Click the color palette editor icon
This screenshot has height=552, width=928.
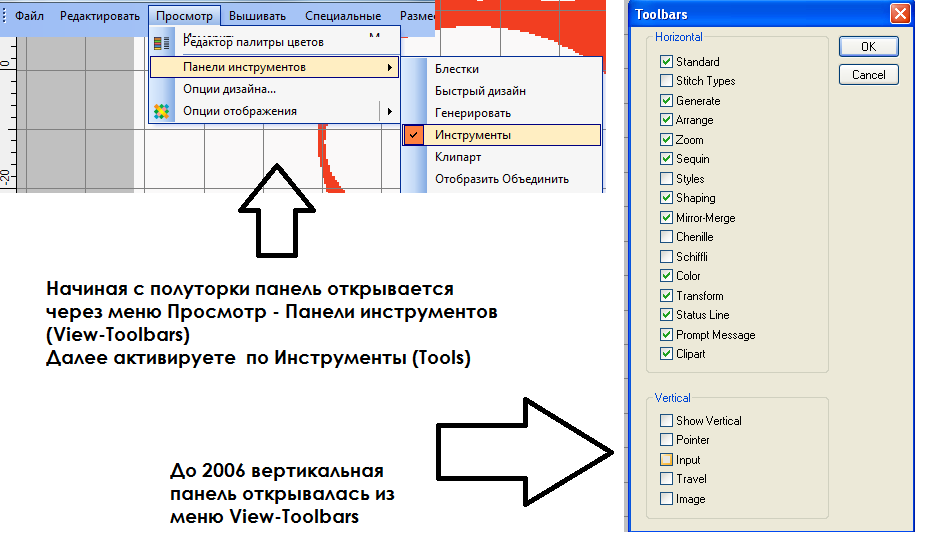point(162,43)
